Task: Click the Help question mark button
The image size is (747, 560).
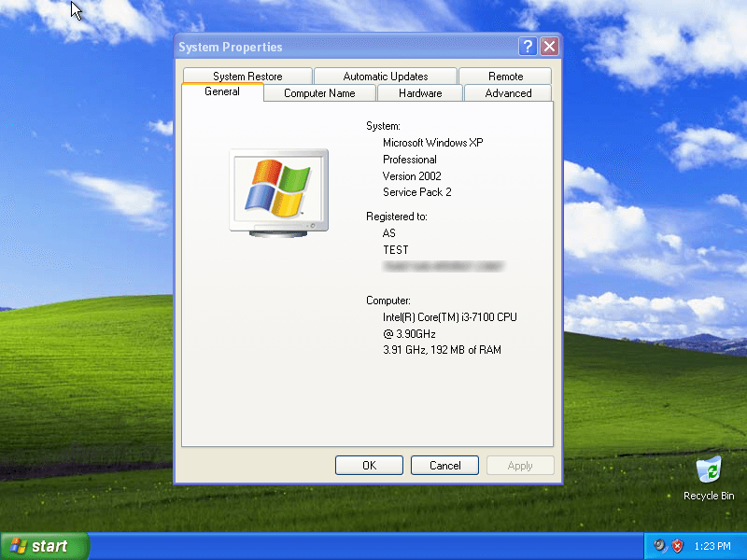Action: click(528, 47)
